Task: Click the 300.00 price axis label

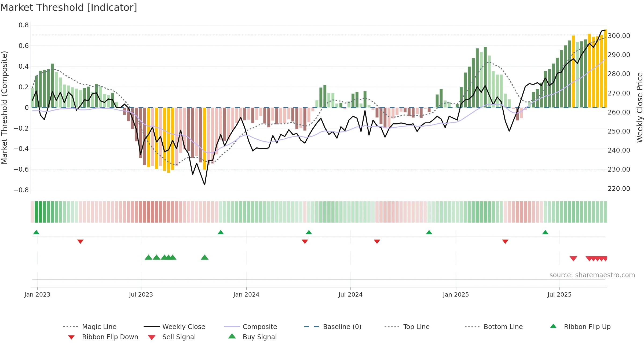Action: [x=619, y=36]
